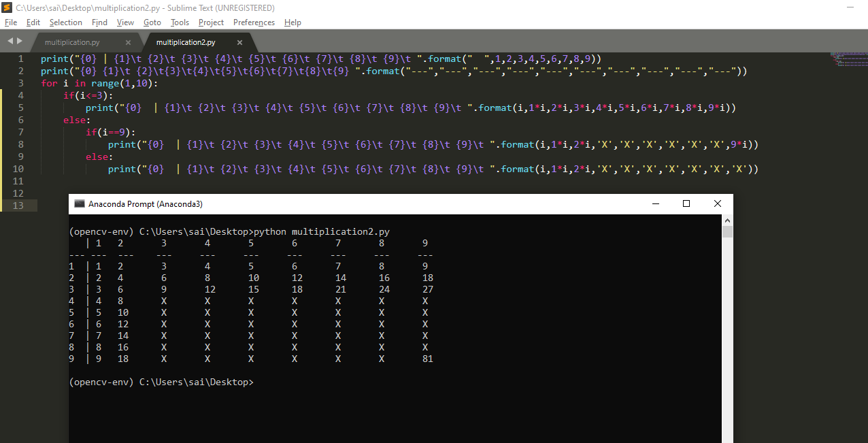Click the Sublime Text title bar icon

click(x=8, y=7)
